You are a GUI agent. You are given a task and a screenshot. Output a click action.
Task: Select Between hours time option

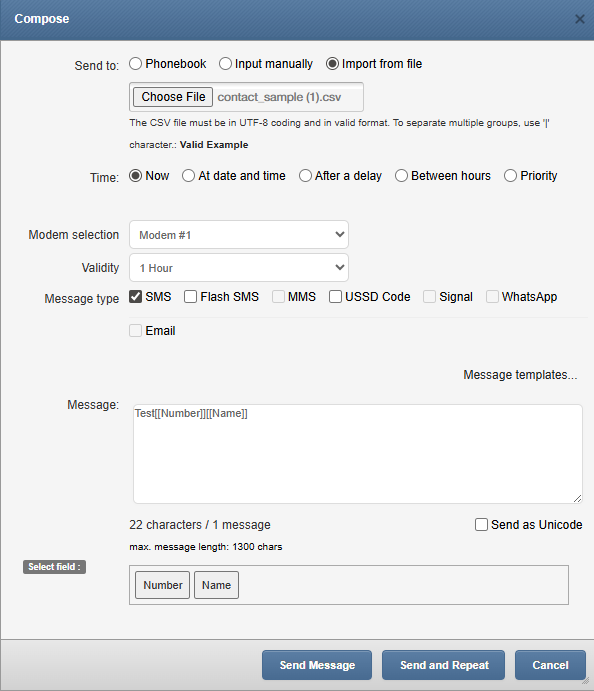click(x=401, y=176)
